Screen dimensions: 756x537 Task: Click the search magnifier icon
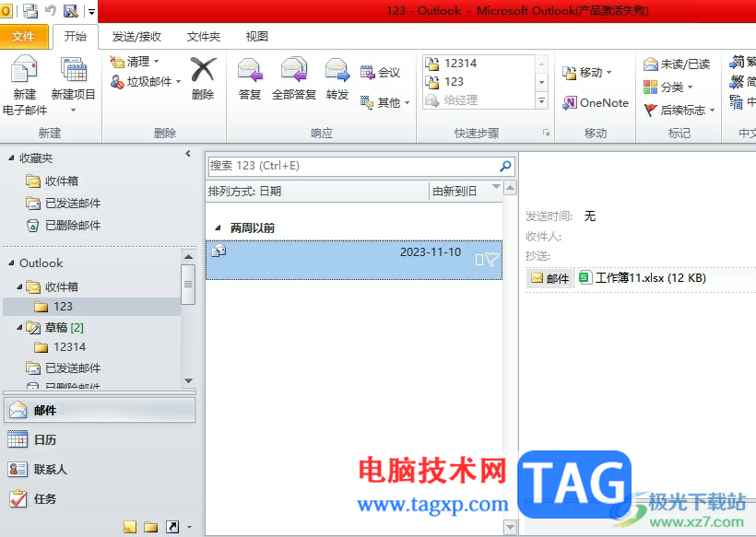coord(505,166)
